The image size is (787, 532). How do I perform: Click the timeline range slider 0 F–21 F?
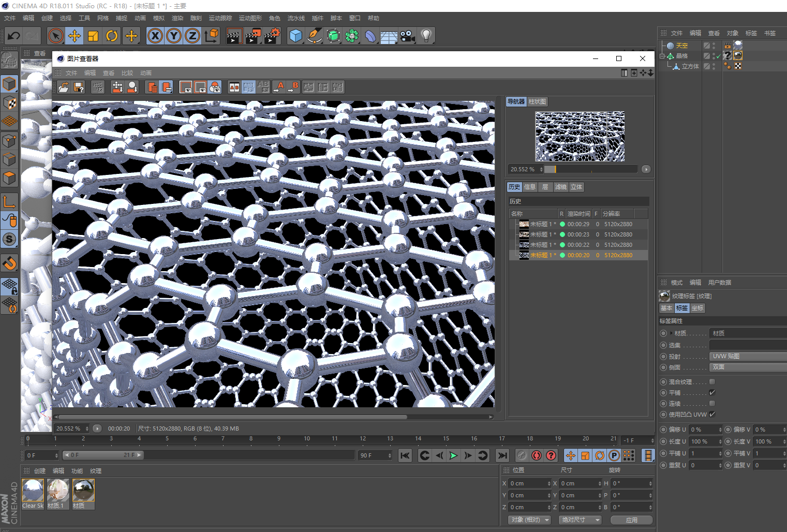coord(103,455)
